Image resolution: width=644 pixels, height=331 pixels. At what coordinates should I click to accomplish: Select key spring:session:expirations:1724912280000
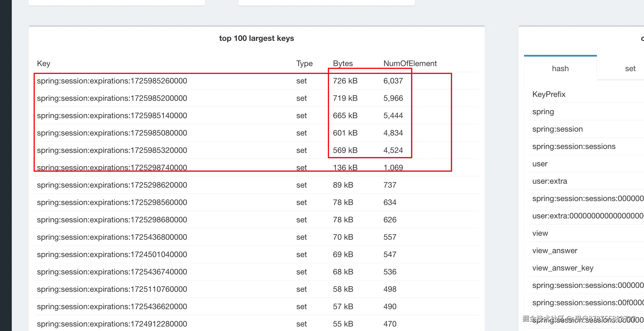112,324
